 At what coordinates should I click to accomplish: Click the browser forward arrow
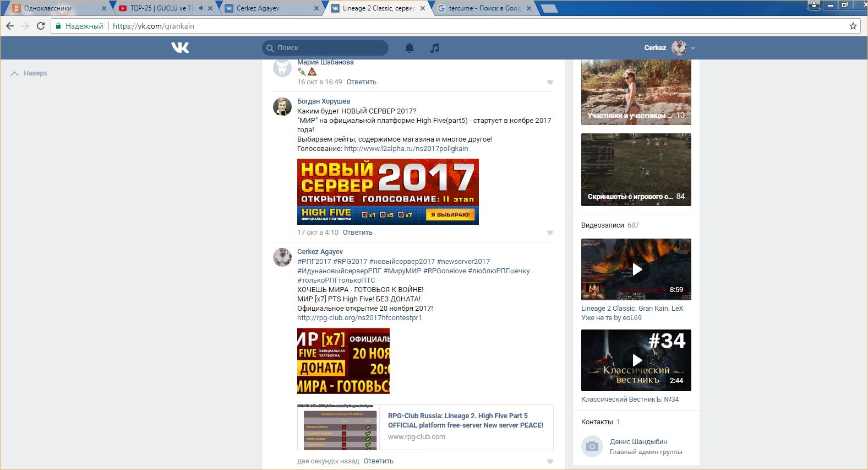(x=25, y=26)
